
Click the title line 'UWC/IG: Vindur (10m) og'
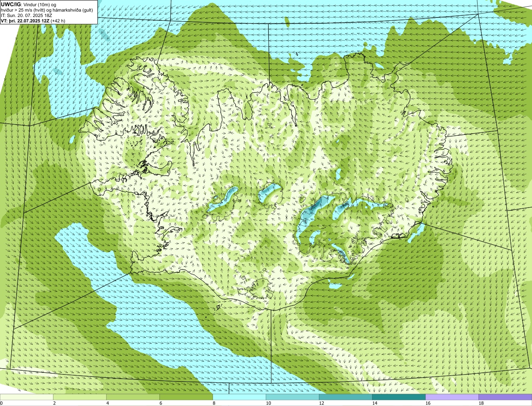[29, 4]
